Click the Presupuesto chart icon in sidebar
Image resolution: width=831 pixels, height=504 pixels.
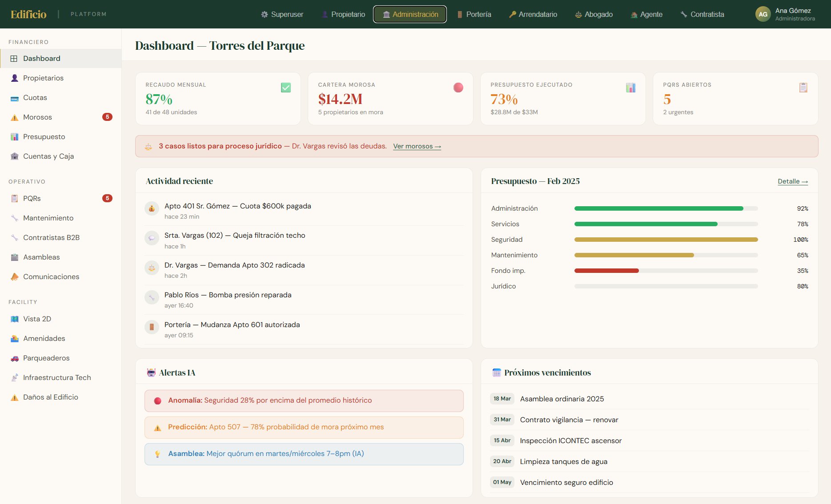pos(14,137)
